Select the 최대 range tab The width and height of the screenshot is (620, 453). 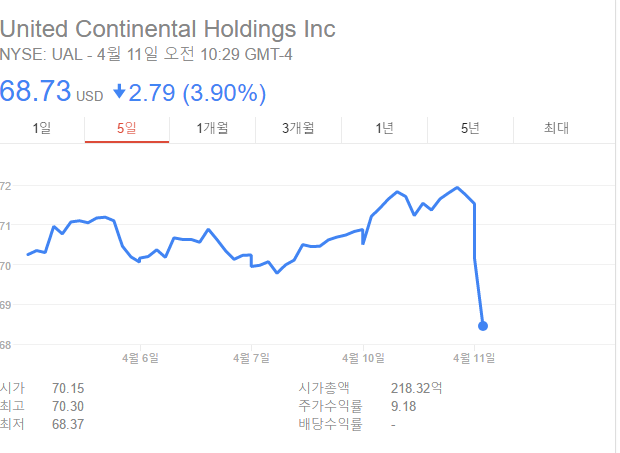(x=556, y=128)
